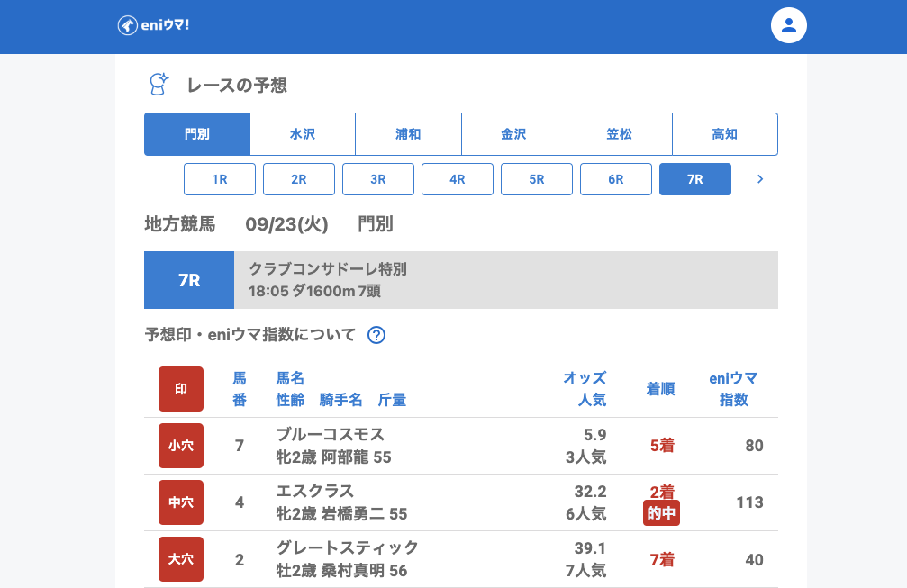Select race 4R button
907x588 pixels.
point(458,179)
